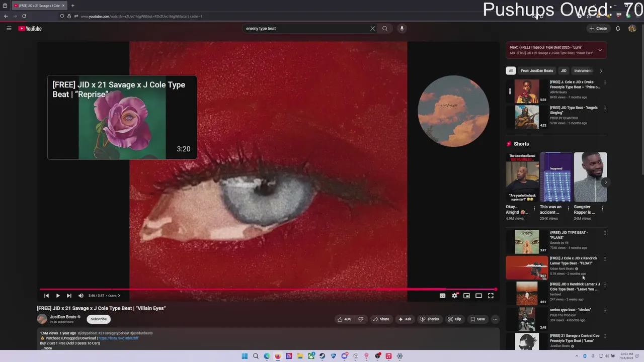Launch Steam from the taskbar
The height and width of the screenshot is (362, 644).
[322, 356]
